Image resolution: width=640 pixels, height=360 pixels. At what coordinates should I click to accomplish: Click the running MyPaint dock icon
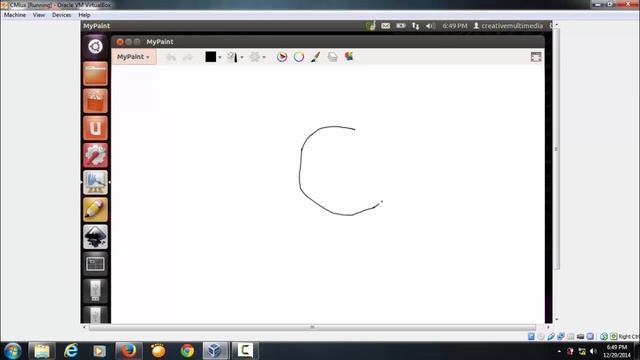(x=95, y=182)
